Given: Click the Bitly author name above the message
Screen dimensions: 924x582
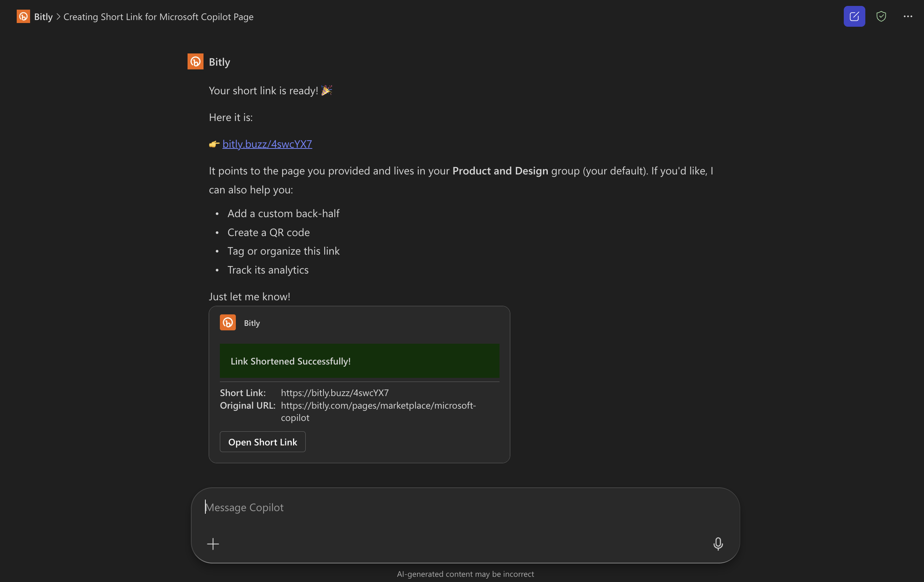Looking at the screenshot, I should click(219, 62).
